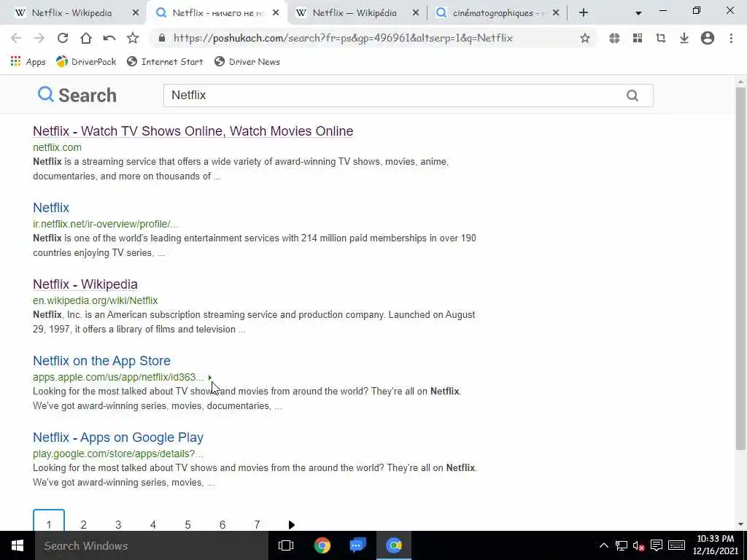Click next page arrow in pagination
The image size is (747, 560).
pos(292,525)
